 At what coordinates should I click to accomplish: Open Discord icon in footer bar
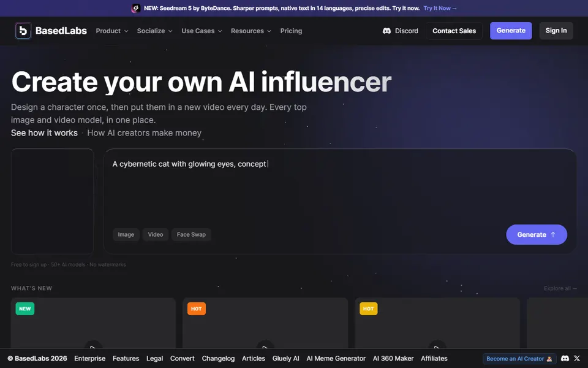[565, 358]
